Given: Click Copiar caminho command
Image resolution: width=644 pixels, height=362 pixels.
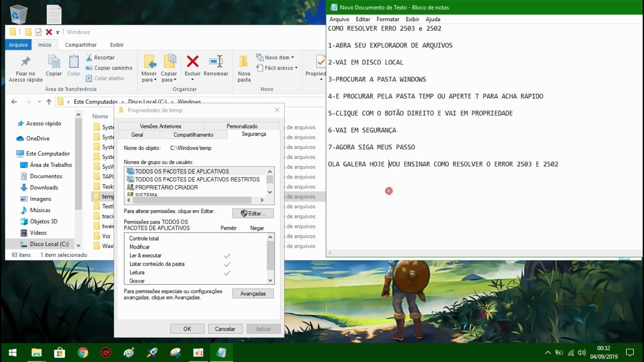Looking at the screenshot, I should [x=109, y=68].
